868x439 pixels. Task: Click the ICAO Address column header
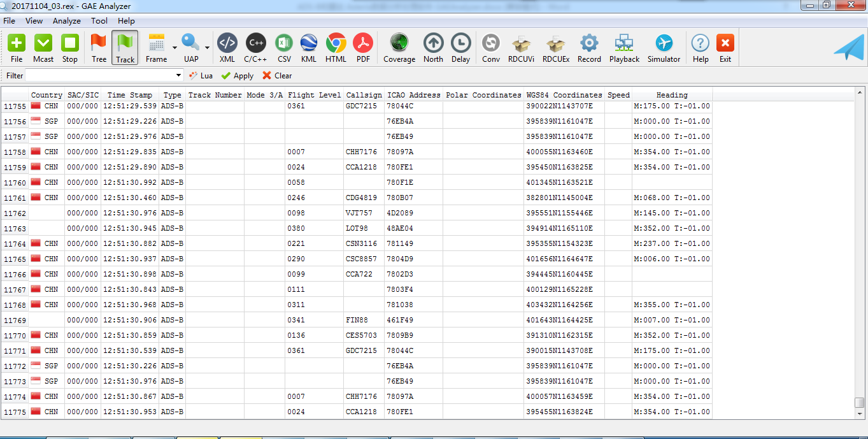[x=414, y=95]
